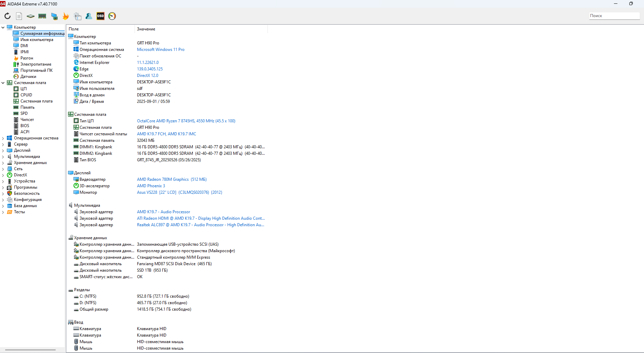Click the AMD K19.7 FCH chipset link
This screenshot has height=353, width=644.
(x=166, y=134)
